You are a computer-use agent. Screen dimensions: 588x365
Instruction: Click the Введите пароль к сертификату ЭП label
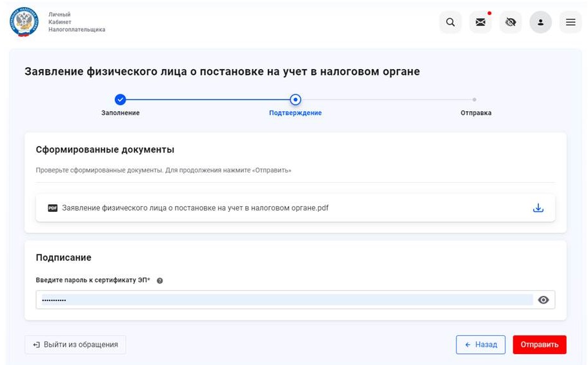tap(93, 280)
